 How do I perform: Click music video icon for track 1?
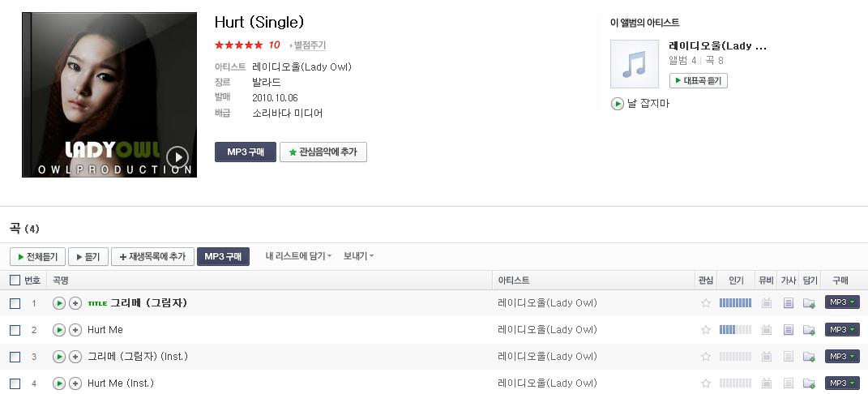[767, 303]
